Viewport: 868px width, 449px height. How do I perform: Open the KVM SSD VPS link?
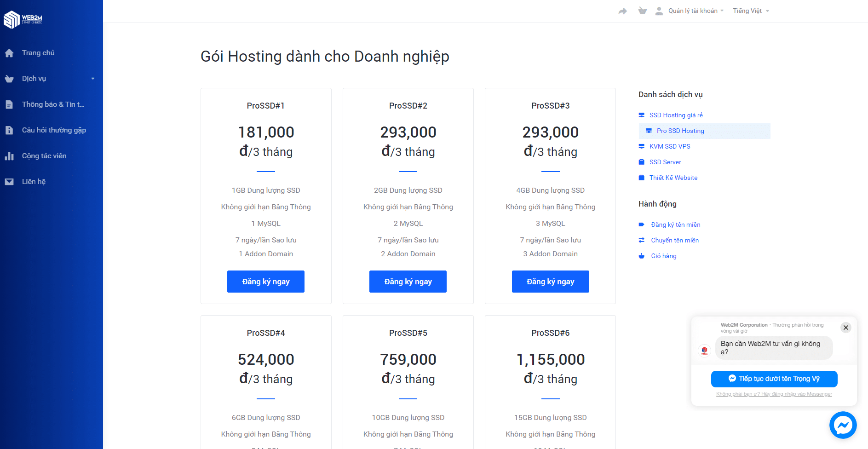[x=669, y=147]
